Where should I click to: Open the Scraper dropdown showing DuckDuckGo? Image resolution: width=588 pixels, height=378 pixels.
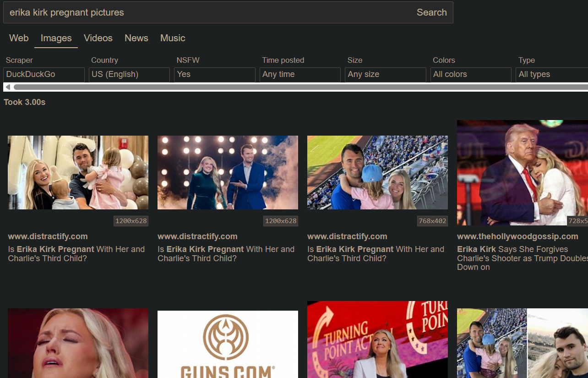[44, 75]
